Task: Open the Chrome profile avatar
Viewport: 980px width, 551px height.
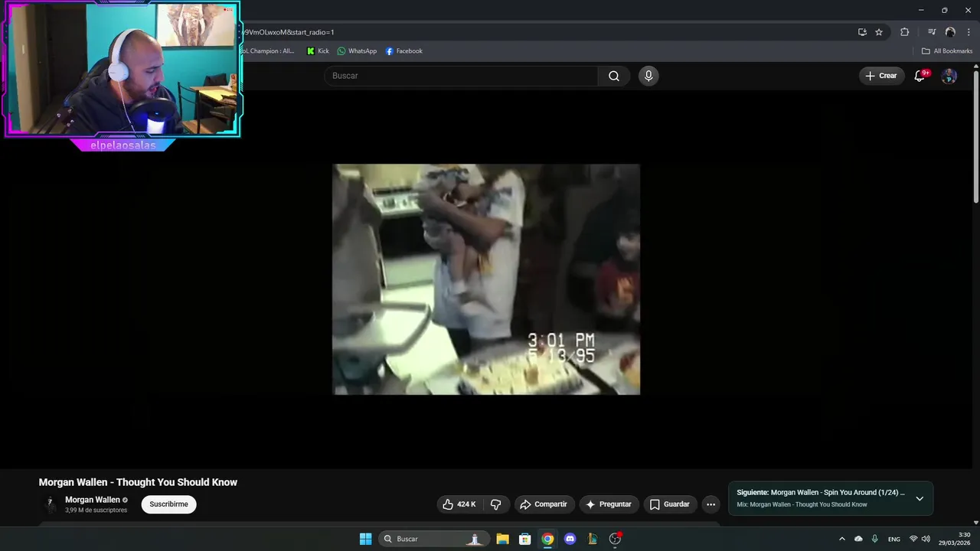Action: [950, 32]
